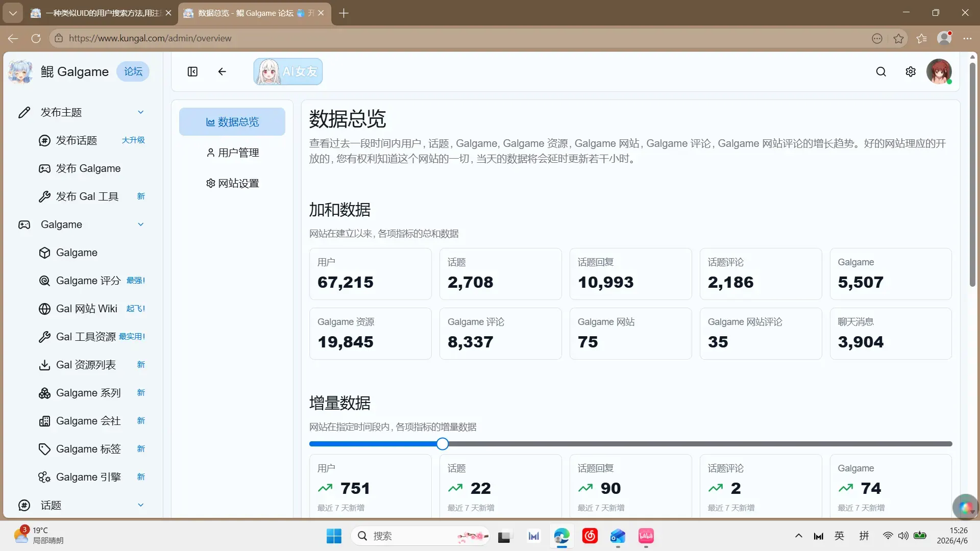The width and height of the screenshot is (980, 551).
Task: Open NetEase Music taskbar icon
Action: click(590, 536)
